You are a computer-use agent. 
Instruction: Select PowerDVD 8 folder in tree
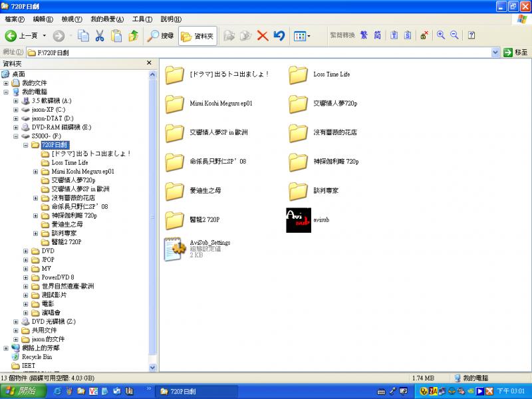[x=58, y=277]
